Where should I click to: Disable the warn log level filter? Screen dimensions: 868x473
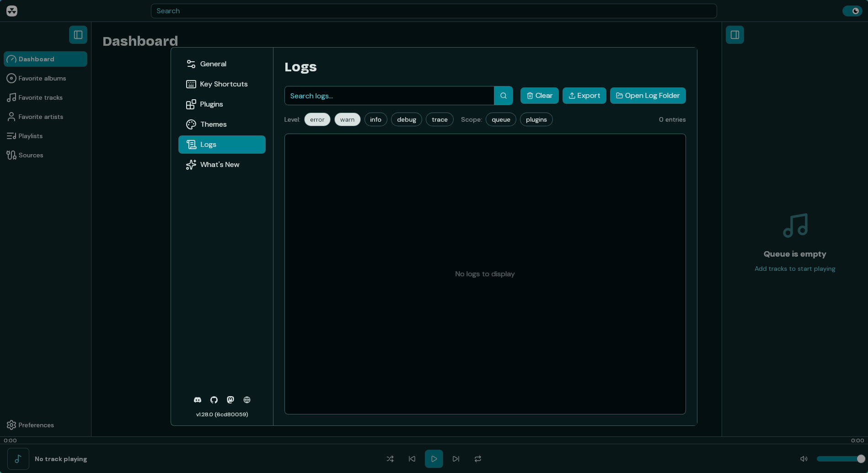coord(347,119)
